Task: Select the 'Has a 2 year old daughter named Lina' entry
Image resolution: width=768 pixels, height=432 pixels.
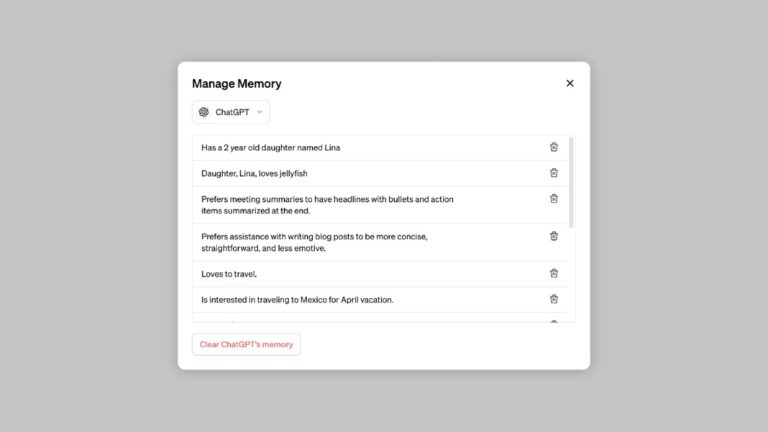Action: 270,148
